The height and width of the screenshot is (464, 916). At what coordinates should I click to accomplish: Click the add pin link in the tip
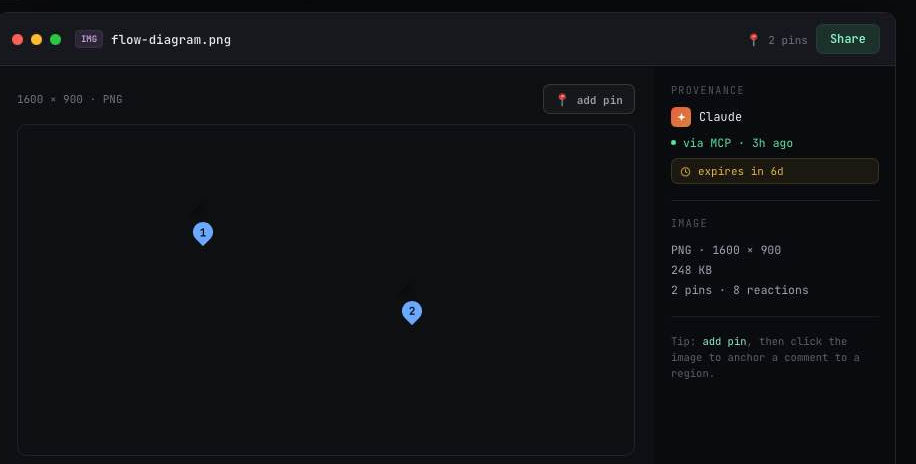pyautogui.click(x=724, y=341)
